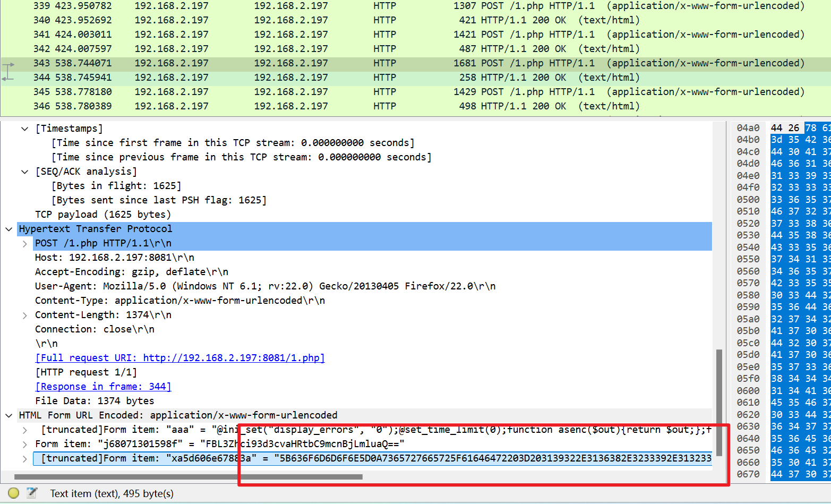
Task: Select the Content-Type header line
Action: pyautogui.click(x=180, y=301)
